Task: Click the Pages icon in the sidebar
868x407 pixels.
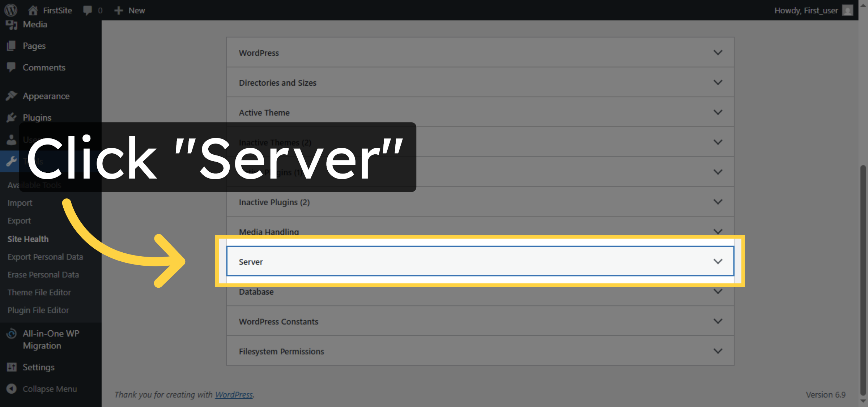Action: (12, 46)
